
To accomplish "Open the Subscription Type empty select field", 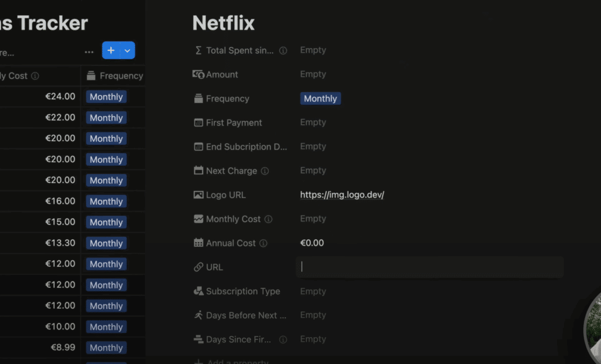I will pos(313,291).
